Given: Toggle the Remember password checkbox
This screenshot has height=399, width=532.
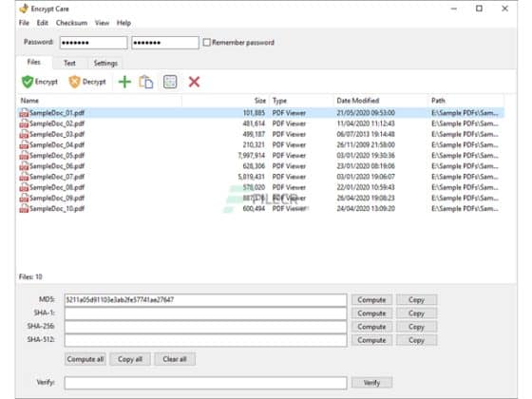Looking at the screenshot, I should (x=207, y=43).
